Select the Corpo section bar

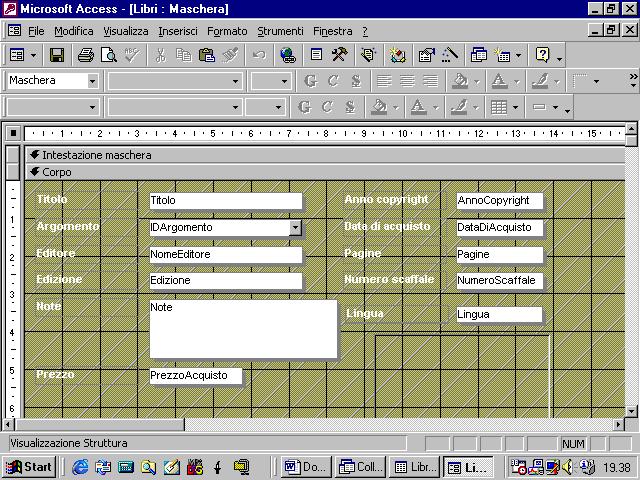coord(325,172)
